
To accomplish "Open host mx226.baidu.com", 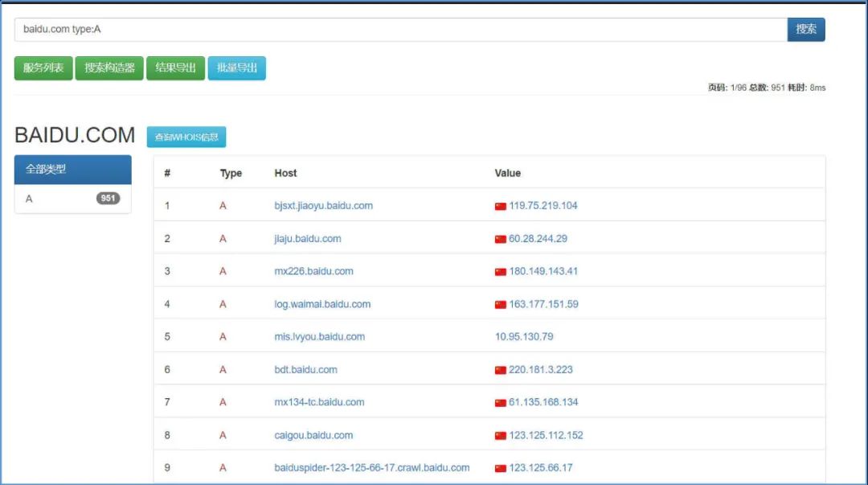I will pyautogui.click(x=314, y=271).
